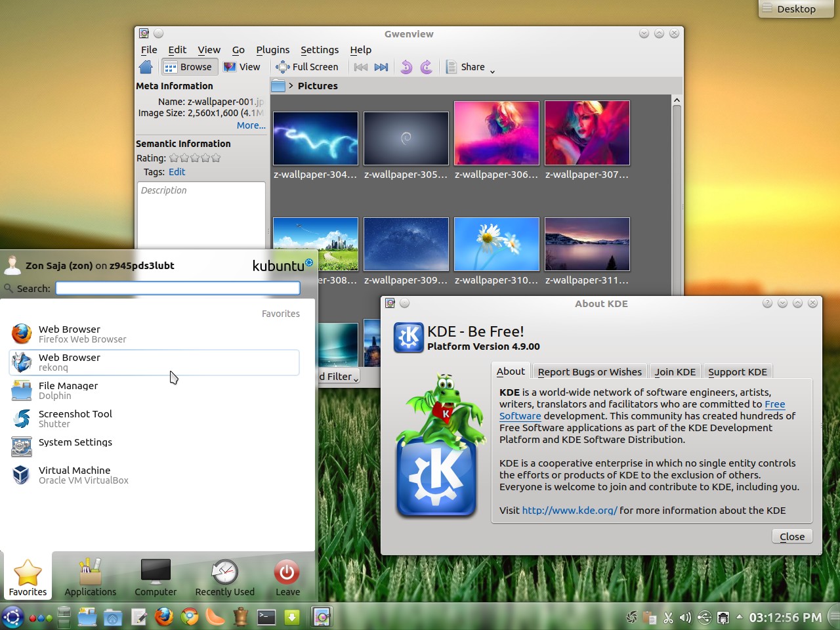Image resolution: width=840 pixels, height=630 pixels.
Task: Open the Klipper clipboard icon in tray
Action: [x=649, y=617]
